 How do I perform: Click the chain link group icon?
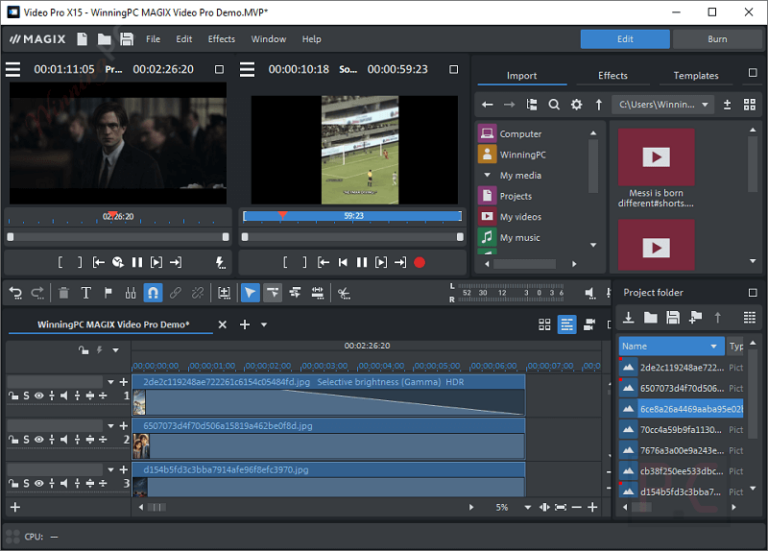pyautogui.click(x=175, y=293)
